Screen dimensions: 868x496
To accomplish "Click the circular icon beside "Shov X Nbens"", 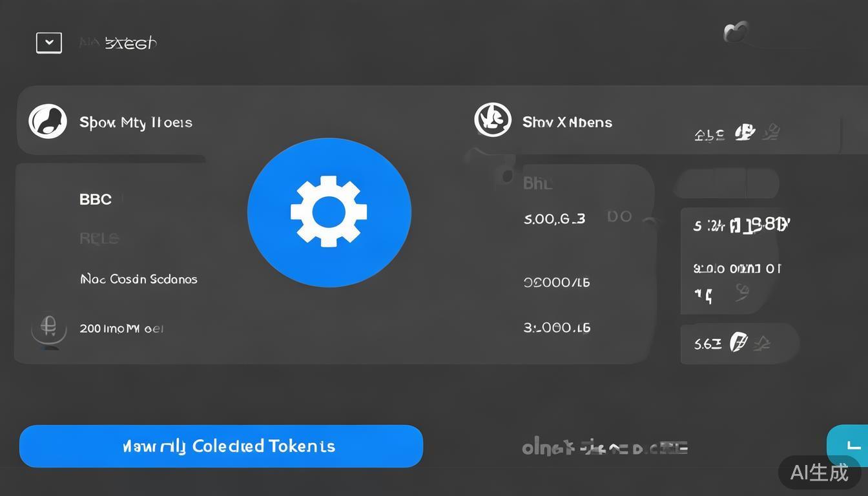I will [x=493, y=120].
